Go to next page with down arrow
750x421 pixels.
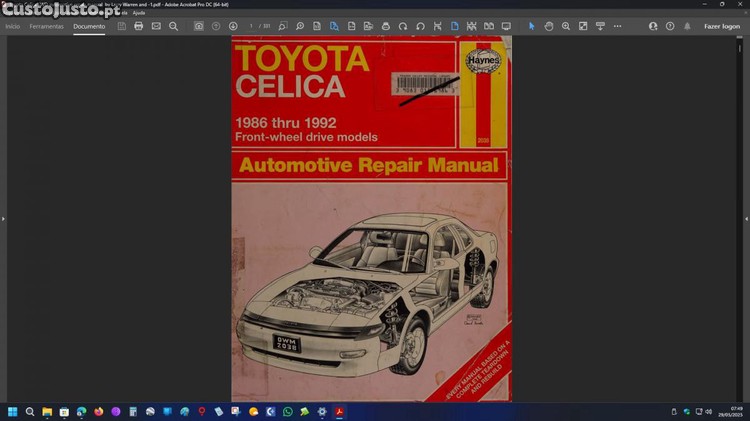point(233,26)
